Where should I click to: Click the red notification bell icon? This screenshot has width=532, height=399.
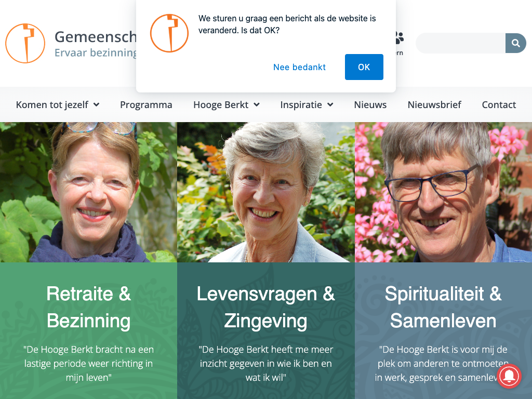(x=509, y=376)
